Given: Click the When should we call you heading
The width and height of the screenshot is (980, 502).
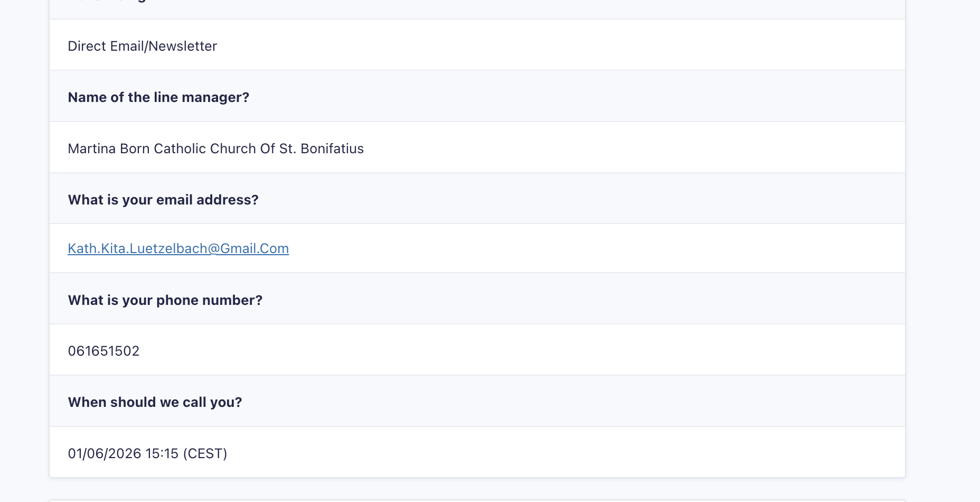Looking at the screenshot, I should 155,402.
